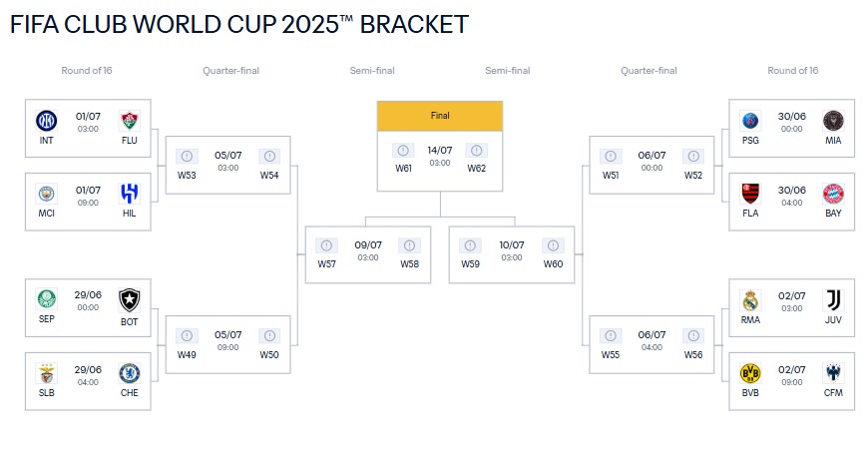
Task: Select the Botafogo star shield logo
Action: [129, 300]
